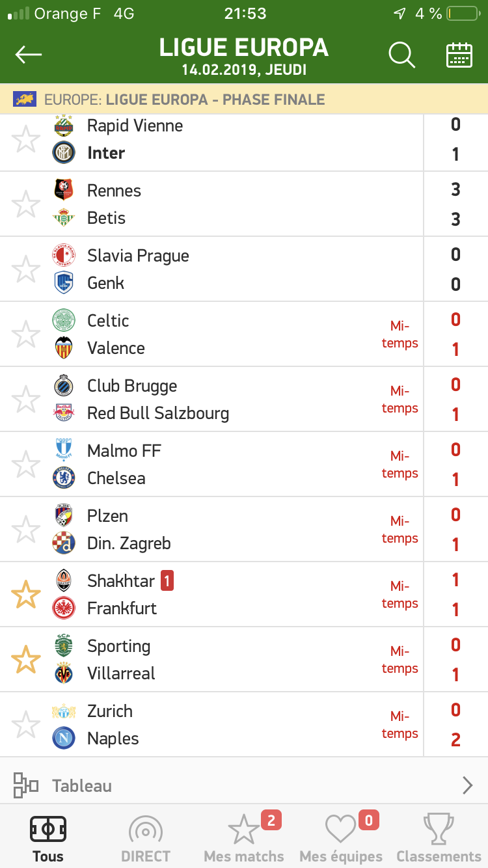Unfavorite the Shakhtar vs Frankfurt match
The height and width of the screenshot is (868, 488).
coord(26,595)
